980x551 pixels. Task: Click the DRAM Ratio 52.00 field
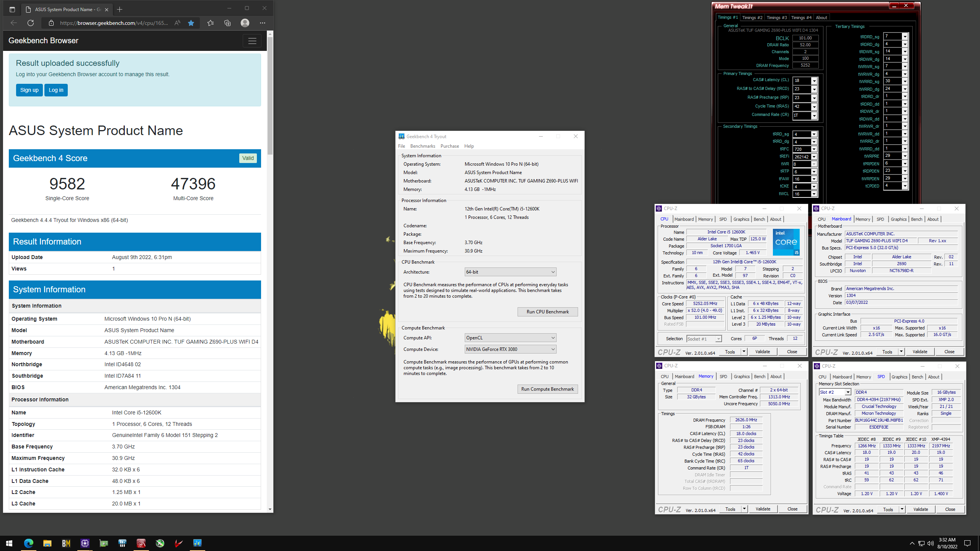(x=805, y=45)
